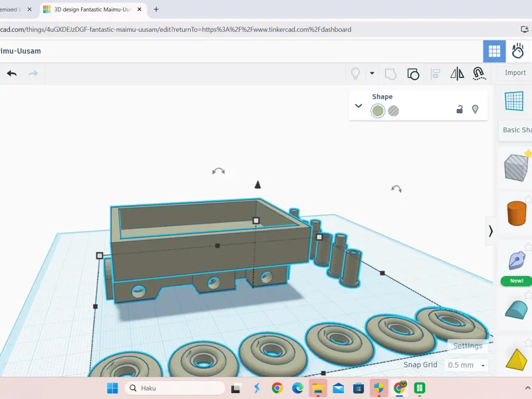Click the Import button
Screen dimensions: 532x399
pyautogui.click(x=515, y=72)
